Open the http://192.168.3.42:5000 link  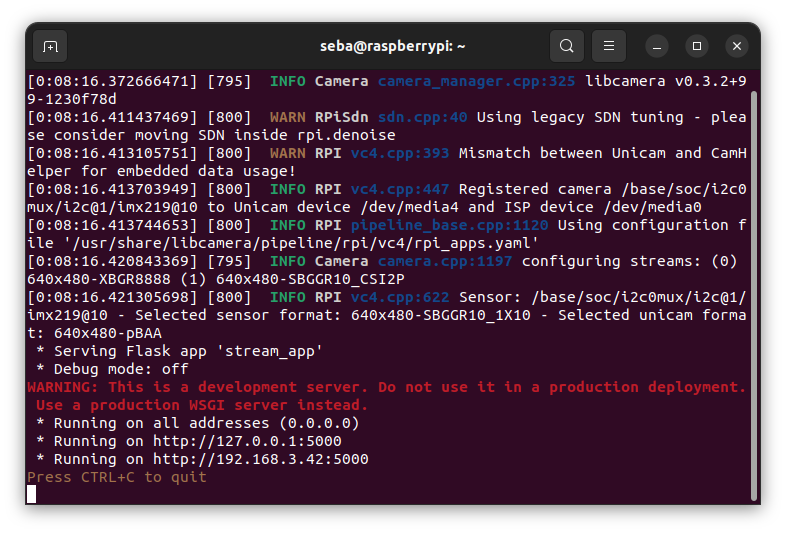[x=261, y=459]
